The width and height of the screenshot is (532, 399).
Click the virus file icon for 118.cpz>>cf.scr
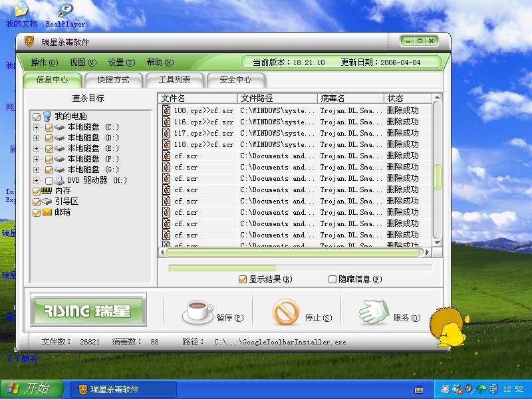click(166, 144)
